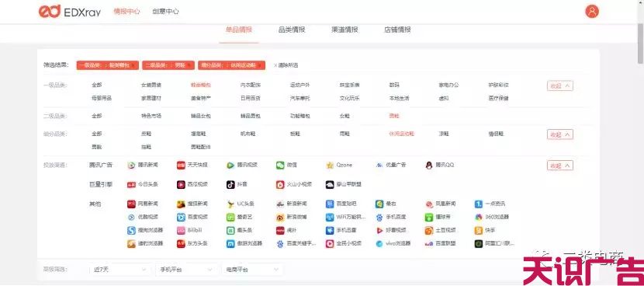Pick the Qzone star icon
This screenshot has width=644, height=286.
(x=330, y=165)
